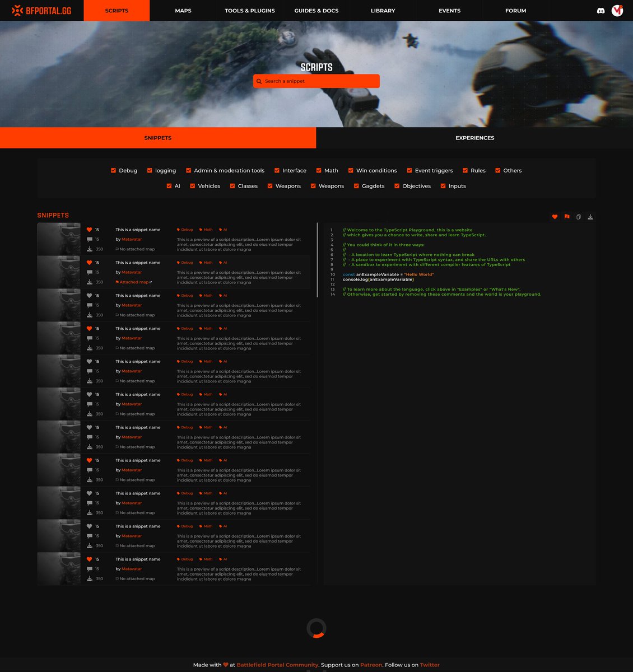Click the magnifier icon in snippet search
The image size is (633, 672).
tap(259, 81)
